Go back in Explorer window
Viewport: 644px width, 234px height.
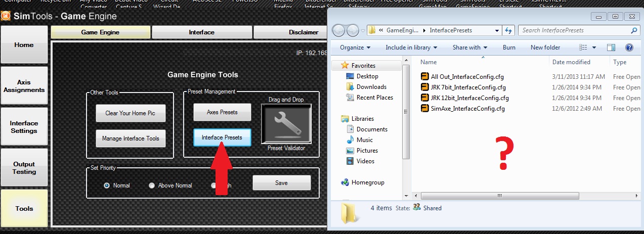339,30
